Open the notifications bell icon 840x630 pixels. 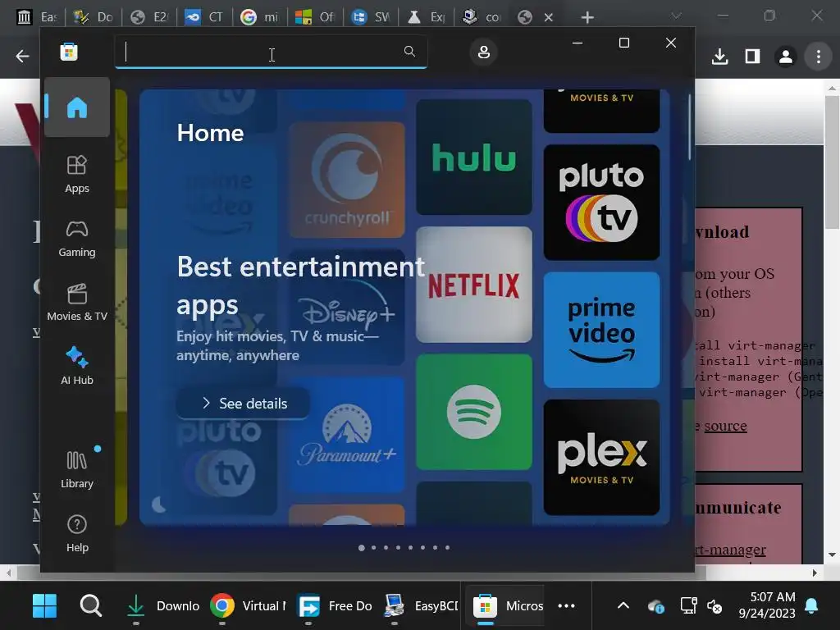pyautogui.click(x=811, y=606)
